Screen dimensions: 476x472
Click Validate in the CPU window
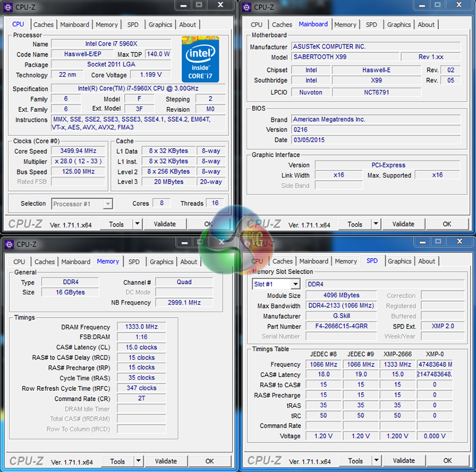pos(165,224)
